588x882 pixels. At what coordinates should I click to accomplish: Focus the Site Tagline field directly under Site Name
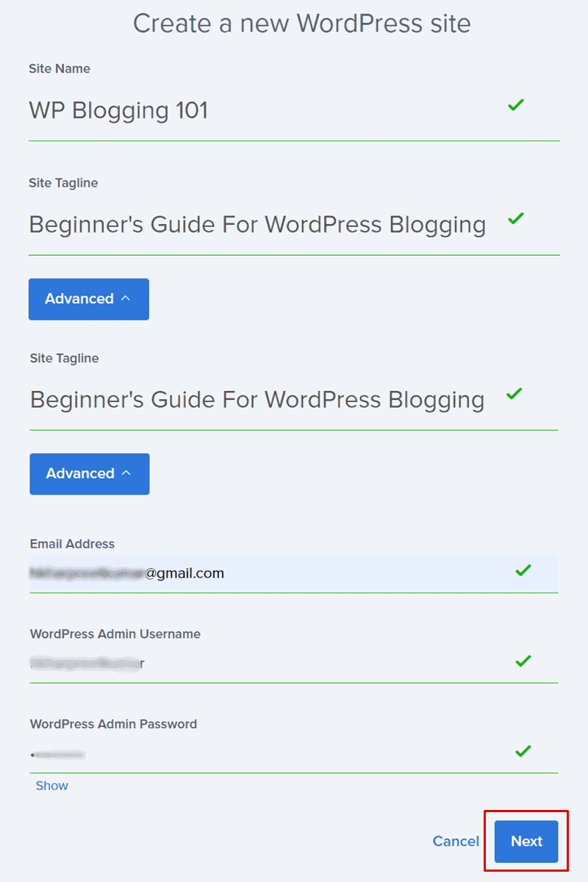[294, 226]
